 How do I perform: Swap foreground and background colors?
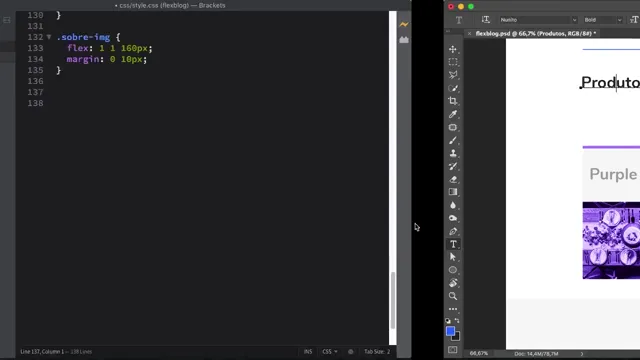tap(457, 321)
